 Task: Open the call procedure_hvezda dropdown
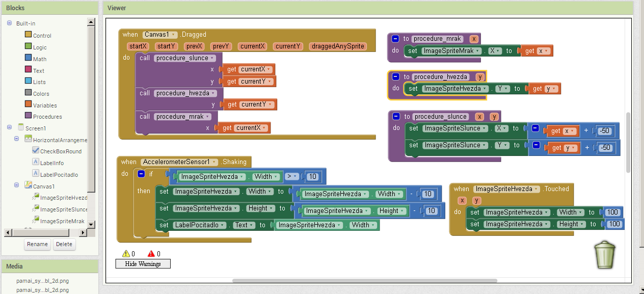(185, 93)
